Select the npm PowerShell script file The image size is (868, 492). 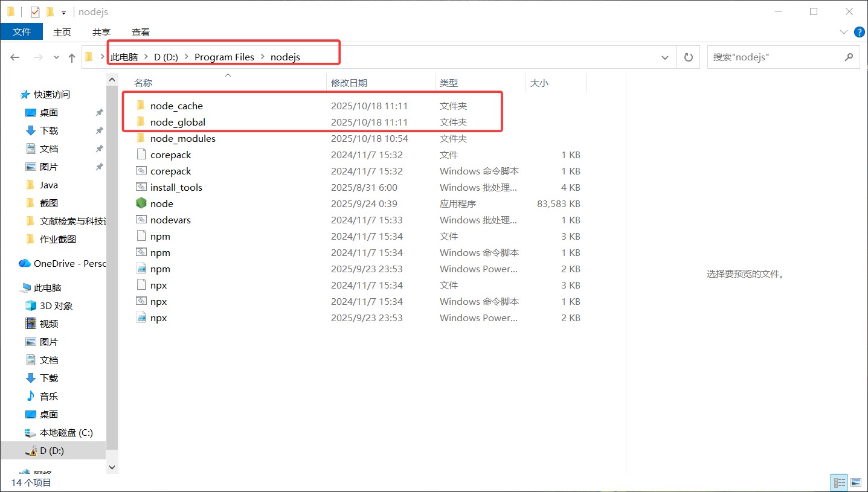tap(160, 269)
